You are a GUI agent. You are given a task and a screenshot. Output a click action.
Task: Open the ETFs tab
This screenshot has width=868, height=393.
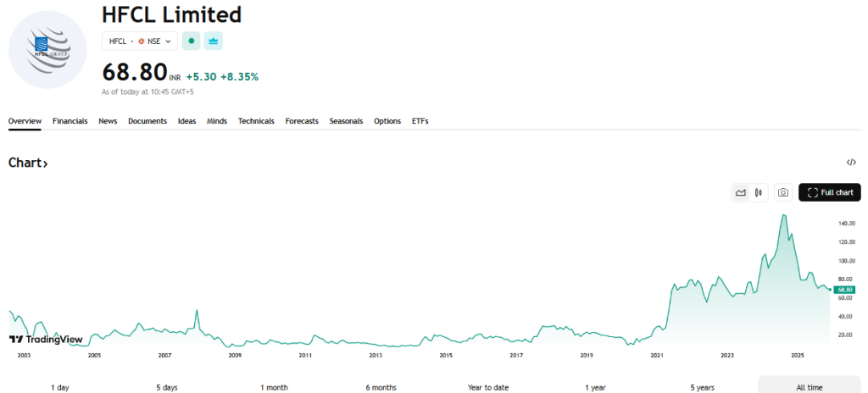click(420, 120)
